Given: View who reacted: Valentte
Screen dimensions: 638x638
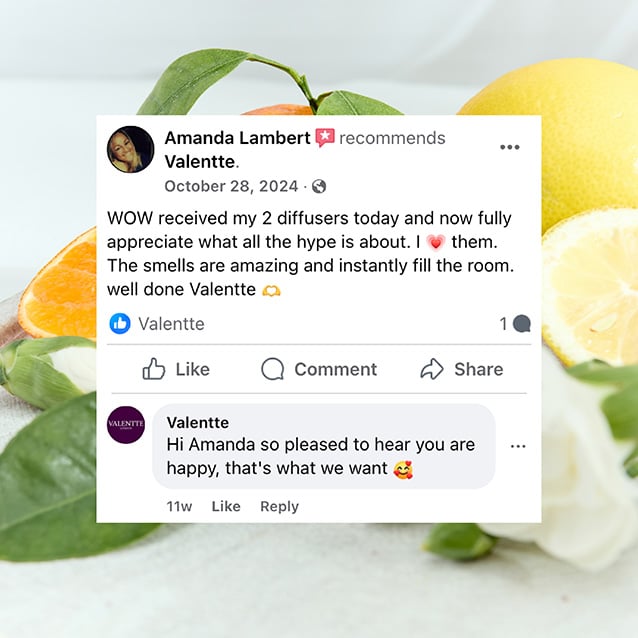Looking at the screenshot, I should tap(171, 324).
